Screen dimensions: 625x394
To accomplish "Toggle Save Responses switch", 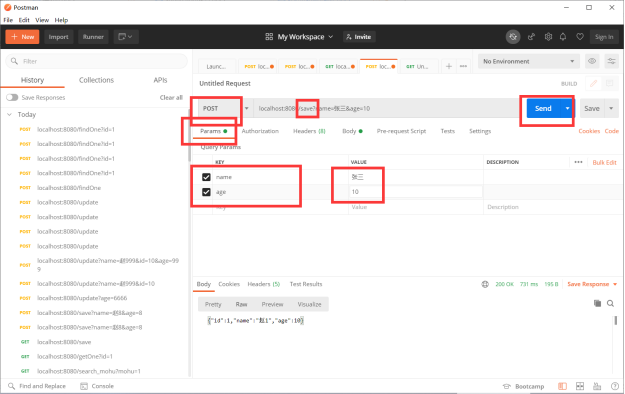I will pos(12,97).
